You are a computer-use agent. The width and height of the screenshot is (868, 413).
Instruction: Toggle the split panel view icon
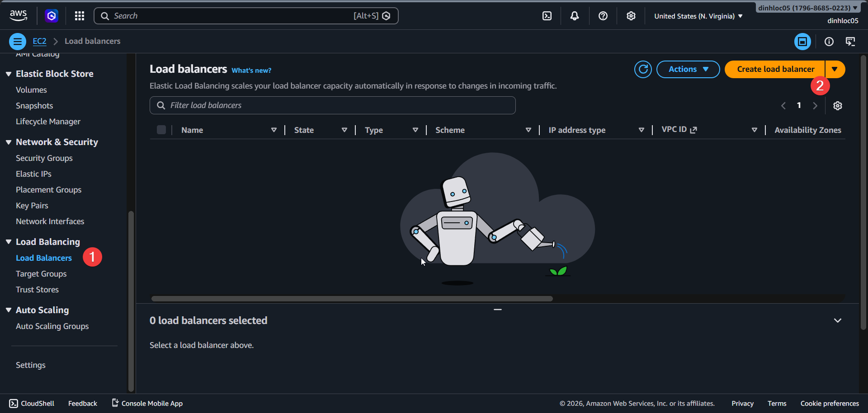pos(802,41)
